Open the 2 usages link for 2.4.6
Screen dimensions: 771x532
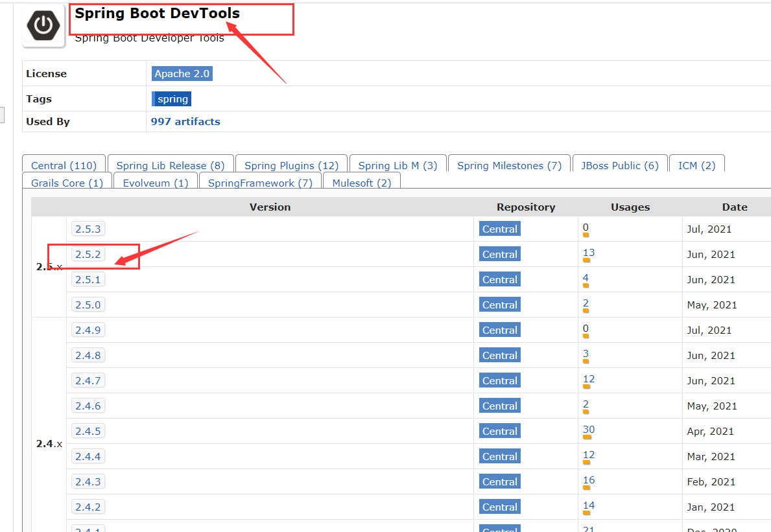pos(586,404)
